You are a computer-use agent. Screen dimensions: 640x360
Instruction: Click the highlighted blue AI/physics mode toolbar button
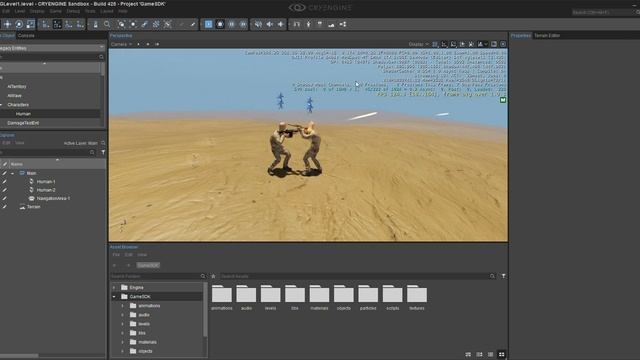(209, 24)
